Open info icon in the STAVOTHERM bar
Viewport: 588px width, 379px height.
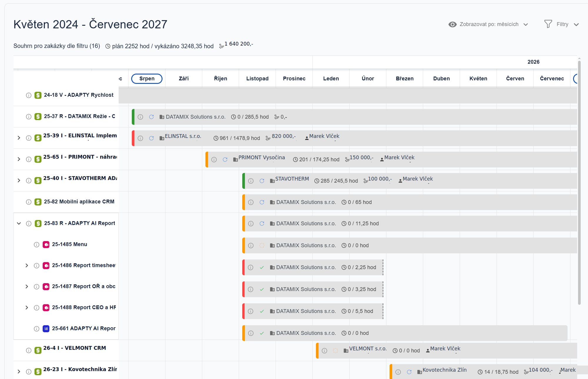(x=251, y=181)
